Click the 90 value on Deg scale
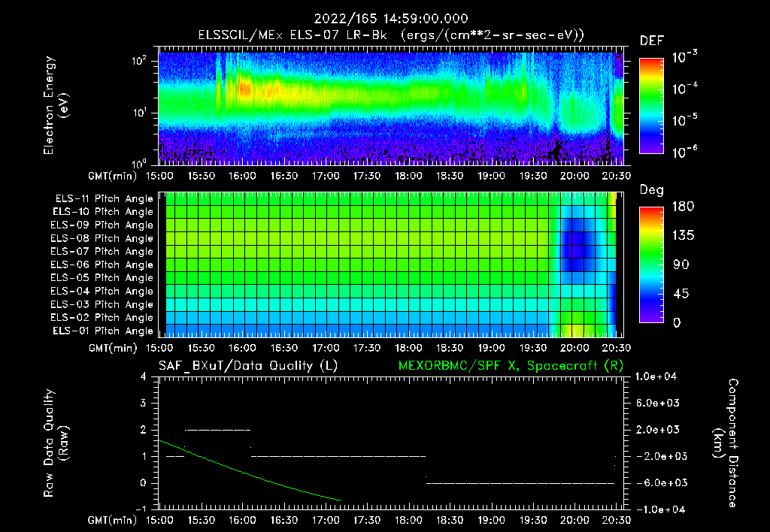 pos(681,264)
